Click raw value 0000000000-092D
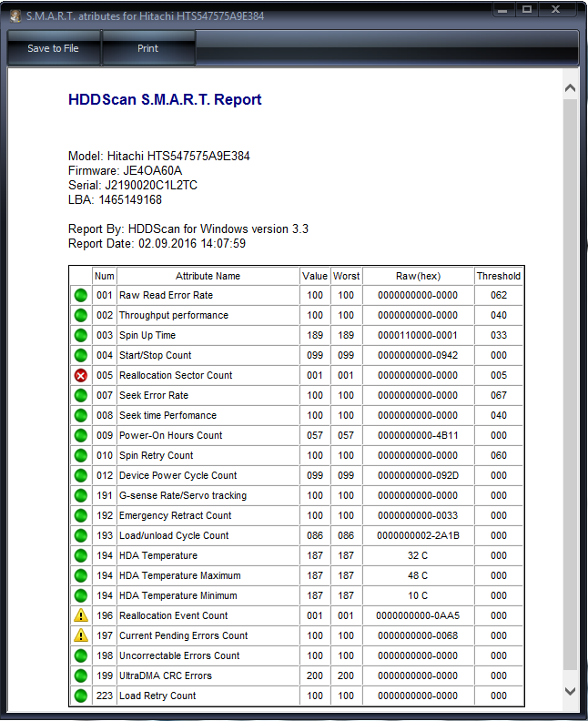 click(x=418, y=475)
